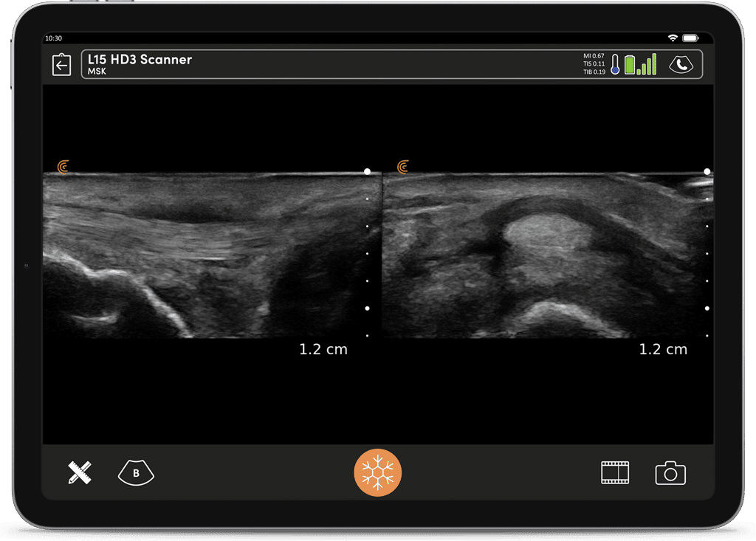Select the right ultrasound image pane
The width and height of the screenshot is (756, 541).
tap(545, 255)
